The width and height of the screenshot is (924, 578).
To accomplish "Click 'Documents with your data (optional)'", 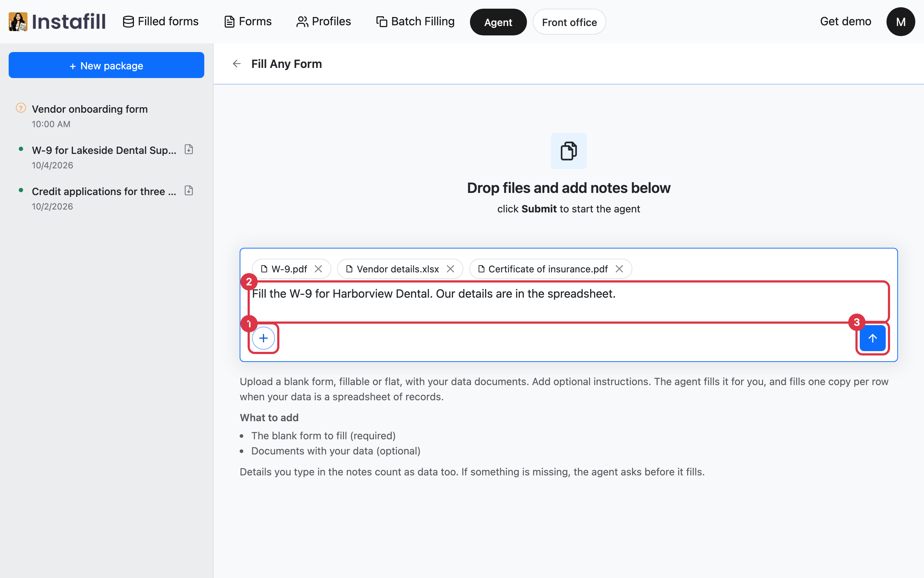I will point(336,451).
